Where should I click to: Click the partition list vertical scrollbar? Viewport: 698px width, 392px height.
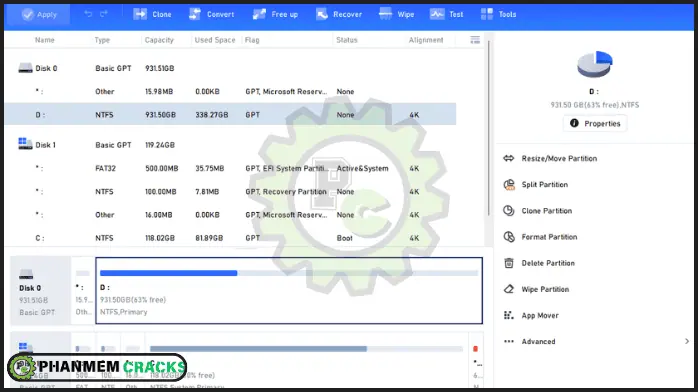[489, 128]
